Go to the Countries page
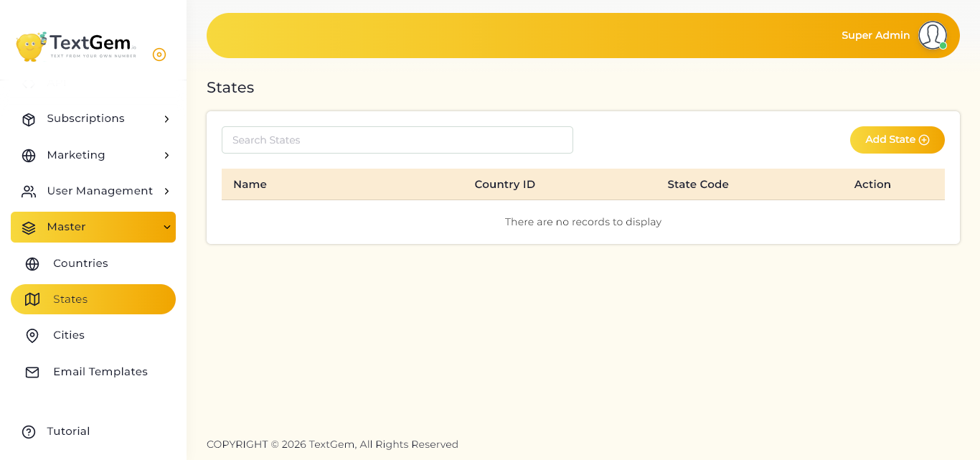The height and width of the screenshot is (460, 980). coord(93,263)
